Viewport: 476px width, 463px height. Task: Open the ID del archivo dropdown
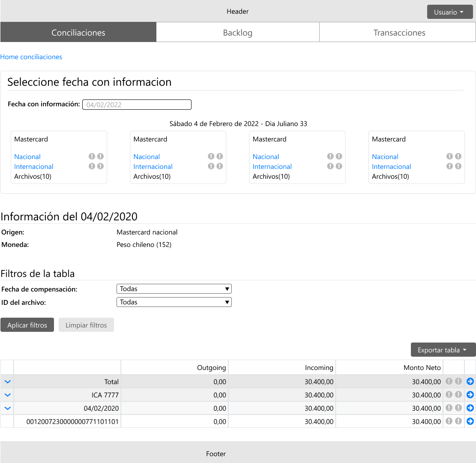click(174, 302)
